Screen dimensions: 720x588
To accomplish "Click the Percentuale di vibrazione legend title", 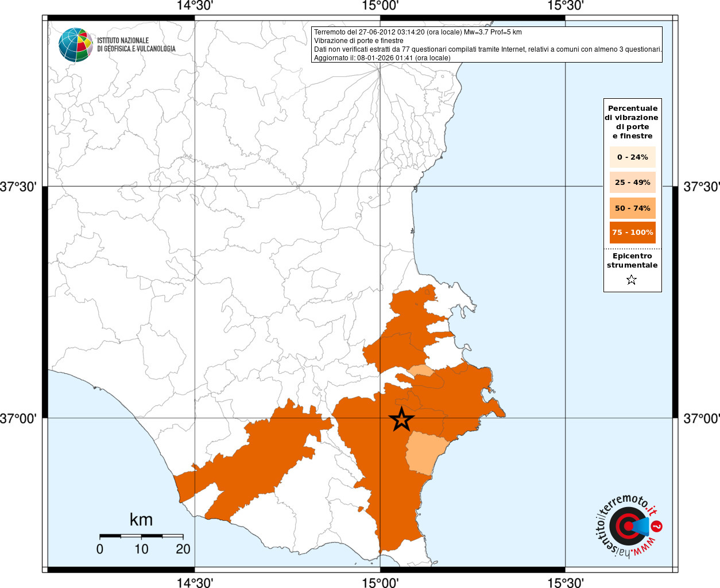I will (x=632, y=122).
